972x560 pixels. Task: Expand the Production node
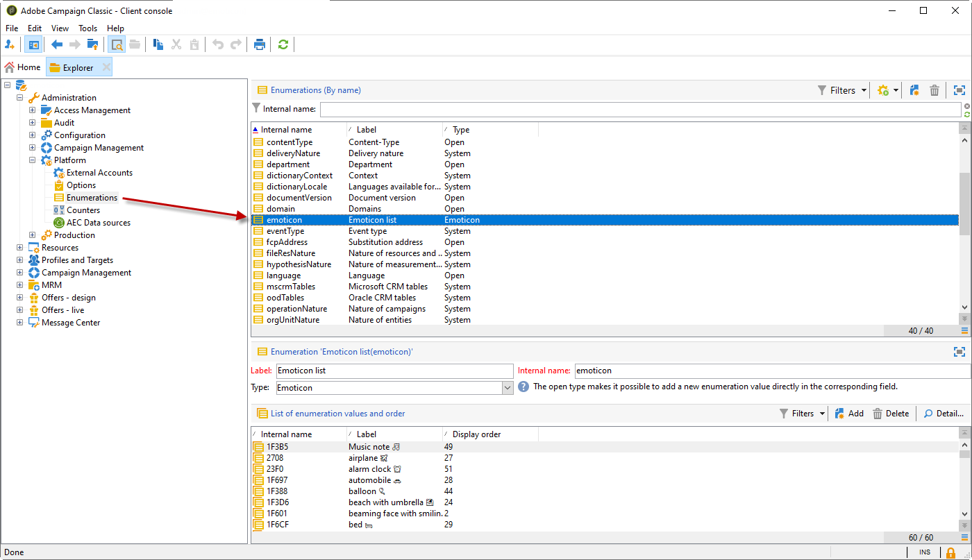pos(33,235)
